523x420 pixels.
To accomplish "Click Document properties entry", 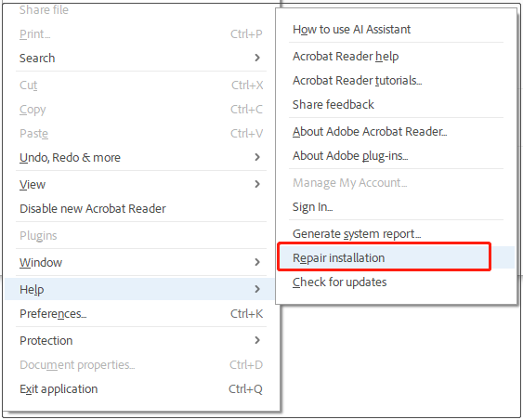I will click(x=141, y=365).
